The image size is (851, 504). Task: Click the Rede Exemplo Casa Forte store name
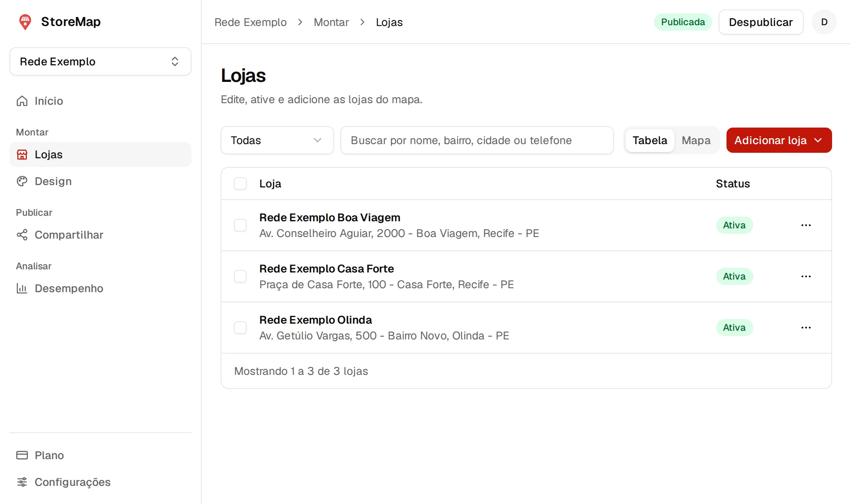[x=327, y=269]
